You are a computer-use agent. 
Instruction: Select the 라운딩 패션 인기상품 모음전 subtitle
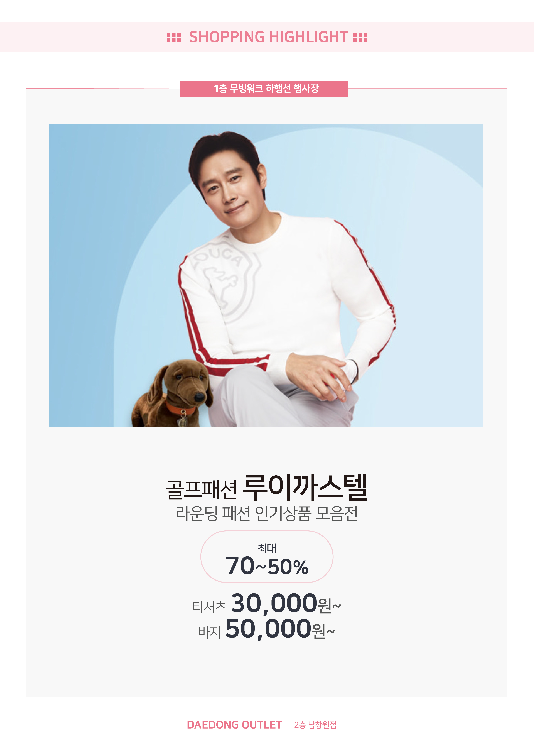pyautogui.click(x=267, y=513)
